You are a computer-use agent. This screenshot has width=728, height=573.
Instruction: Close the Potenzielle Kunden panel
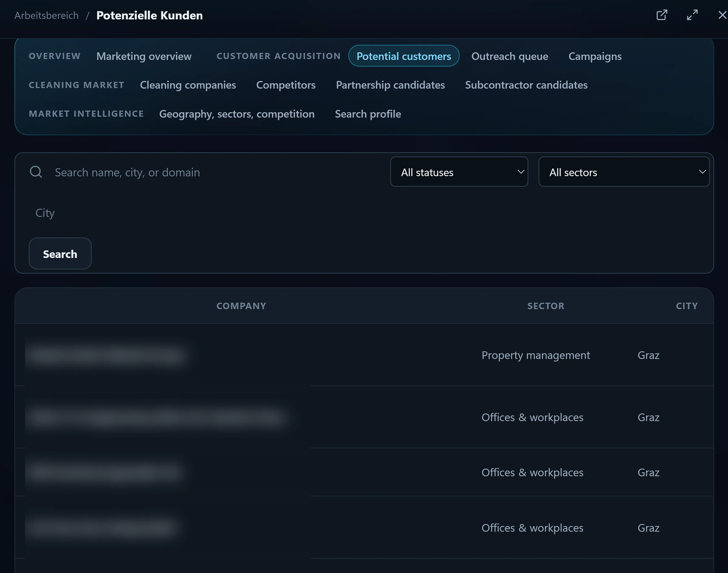(722, 15)
